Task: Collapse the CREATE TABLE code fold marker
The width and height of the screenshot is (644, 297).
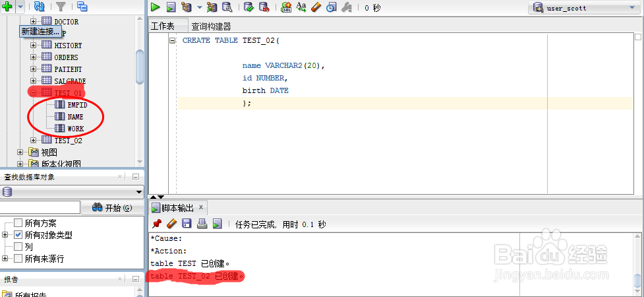Action: 173,40
